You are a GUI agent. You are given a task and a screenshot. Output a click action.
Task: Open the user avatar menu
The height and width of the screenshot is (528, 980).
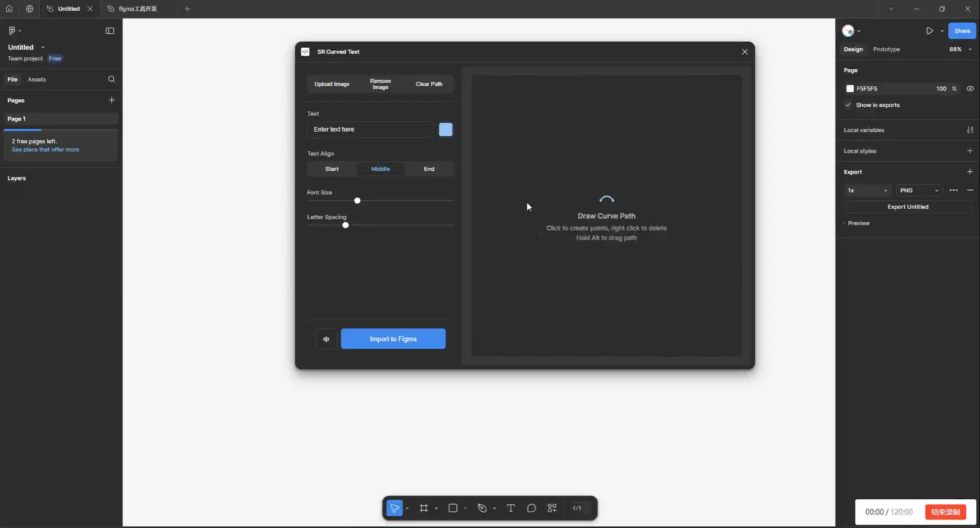(848, 31)
